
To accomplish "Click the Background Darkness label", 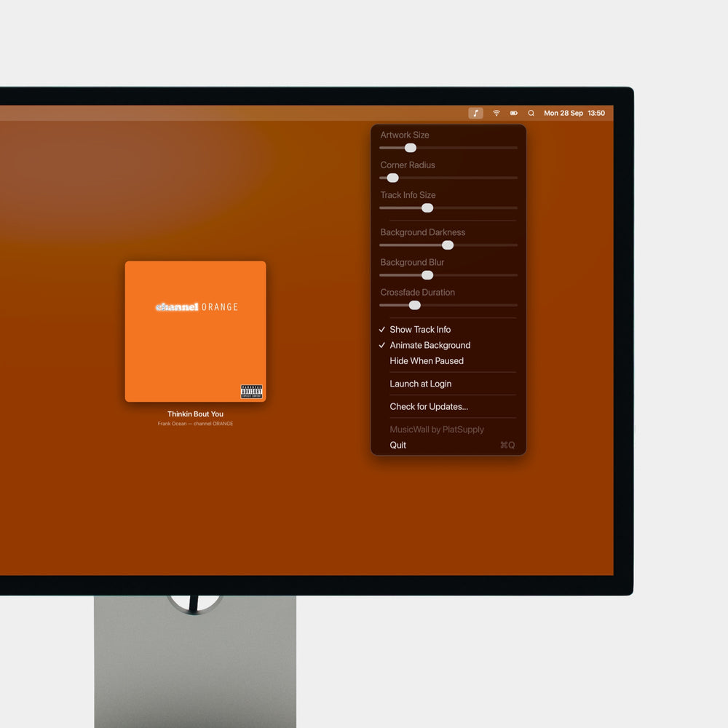I will tap(422, 232).
